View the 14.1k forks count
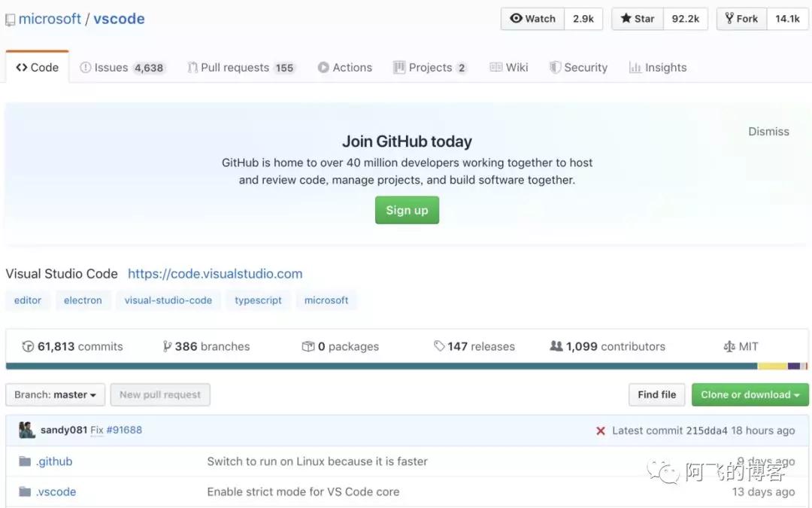812x508 pixels. [787, 19]
